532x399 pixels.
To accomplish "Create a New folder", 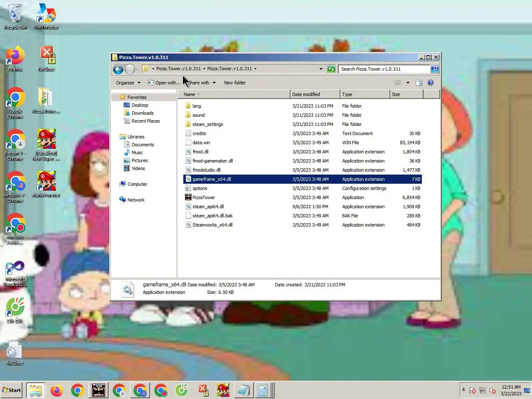I will 235,83.
